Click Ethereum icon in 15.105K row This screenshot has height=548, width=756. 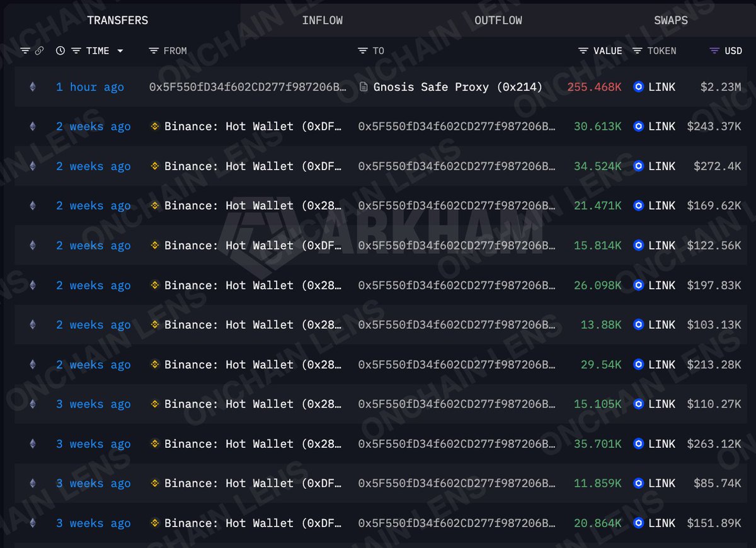tap(33, 404)
